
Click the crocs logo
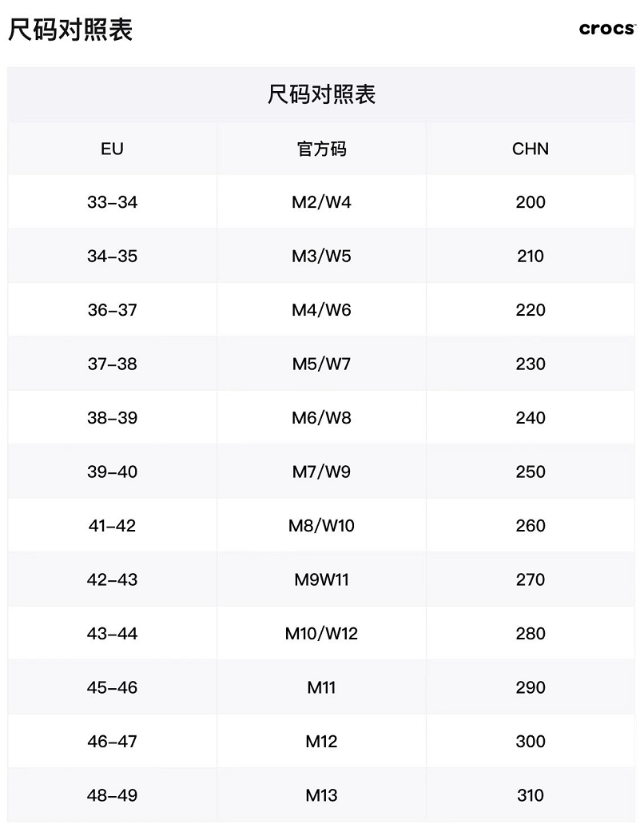coord(606,29)
